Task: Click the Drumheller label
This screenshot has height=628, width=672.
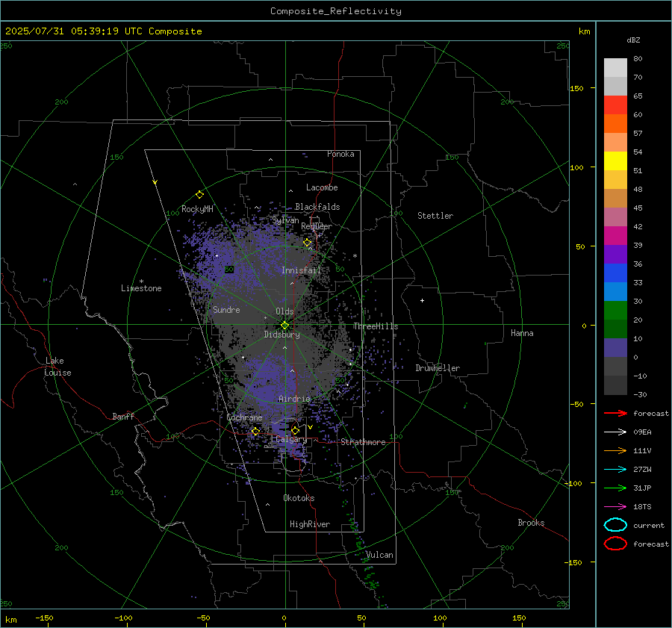Action: pos(438,368)
